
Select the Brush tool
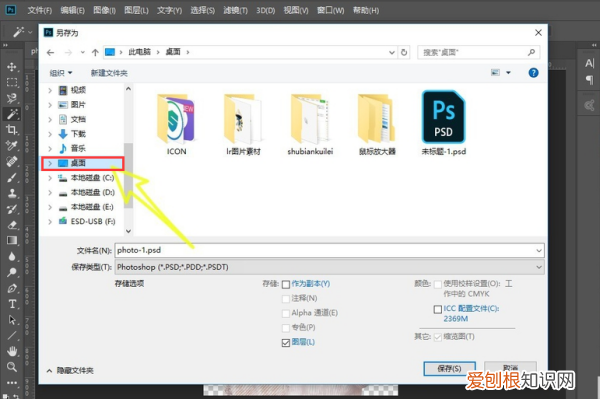(x=12, y=177)
